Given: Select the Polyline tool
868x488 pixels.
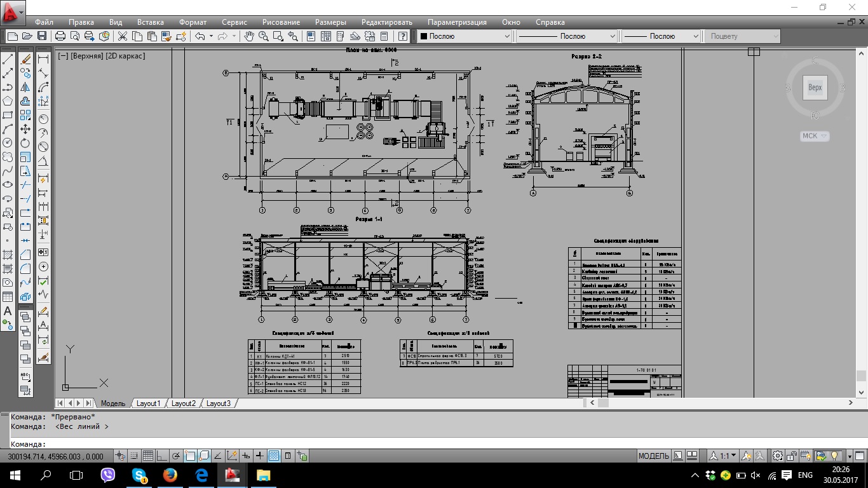Looking at the screenshot, I should pos(8,87).
